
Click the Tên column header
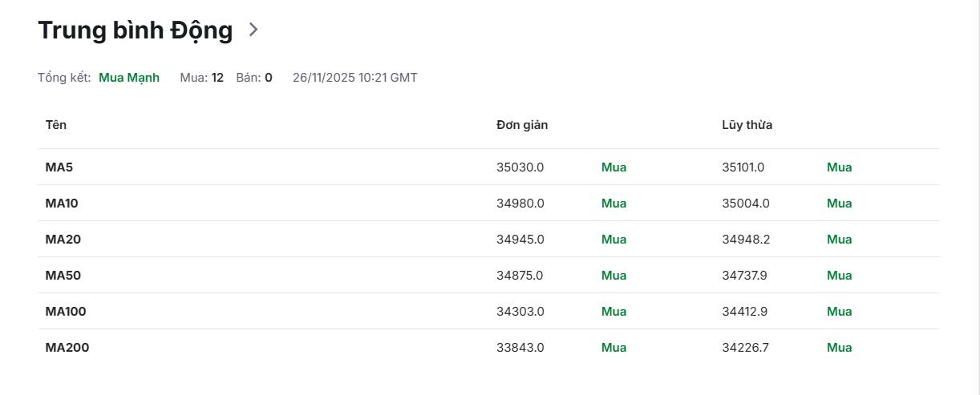click(56, 125)
